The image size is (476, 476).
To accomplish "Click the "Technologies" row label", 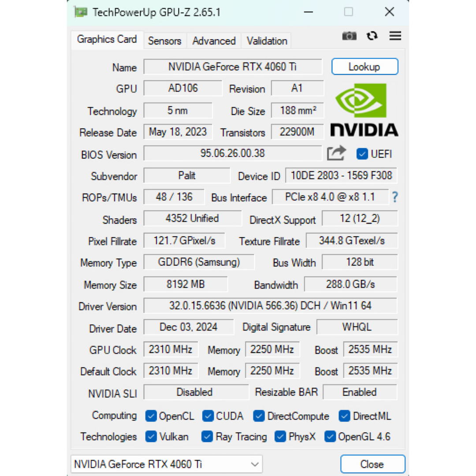I will pyautogui.click(x=108, y=436).
